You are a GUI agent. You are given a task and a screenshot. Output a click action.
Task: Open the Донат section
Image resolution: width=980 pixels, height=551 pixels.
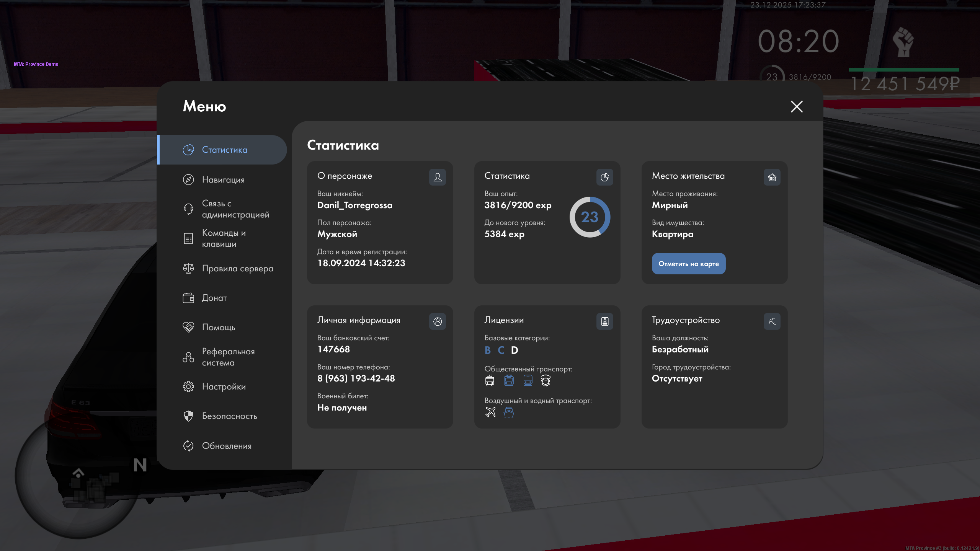coord(214,298)
